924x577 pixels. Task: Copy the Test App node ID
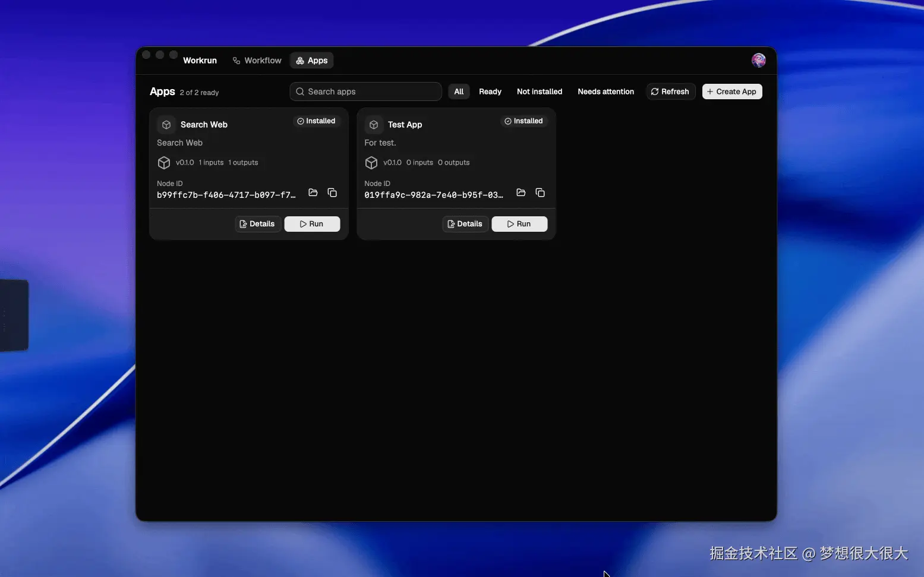pos(540,193)
